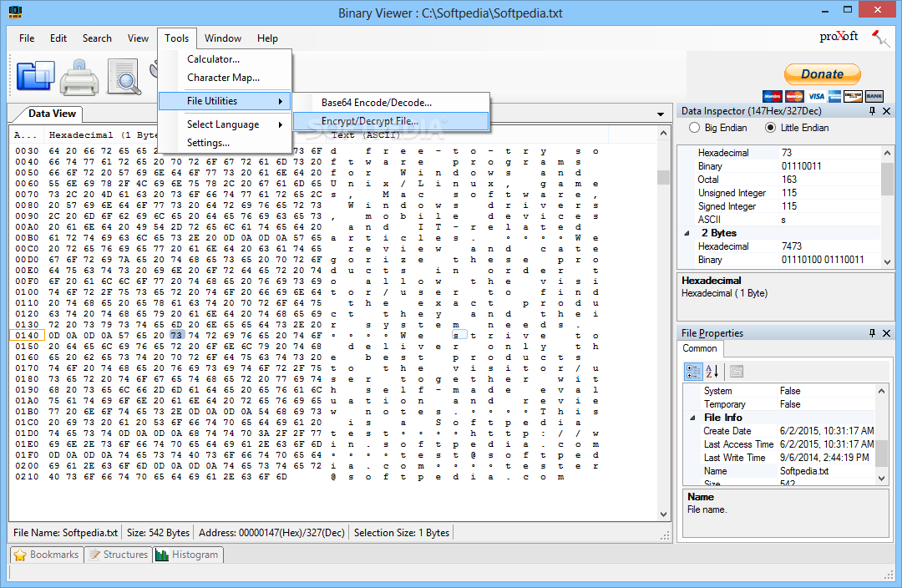Viewport: 902px width, 588px height.
Task: Select the Little Endian radio button
Action: [770, 128]
